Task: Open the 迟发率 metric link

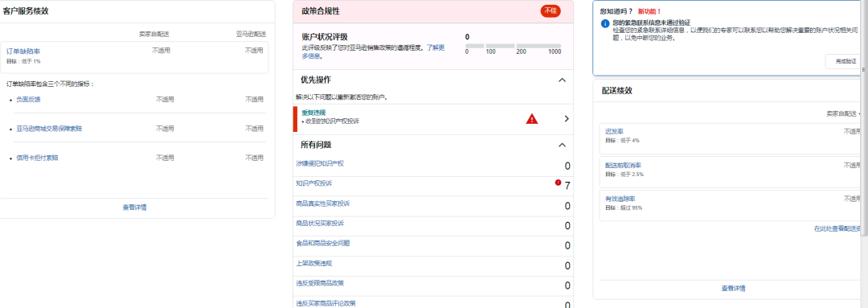Action: [x=615, y=131]
